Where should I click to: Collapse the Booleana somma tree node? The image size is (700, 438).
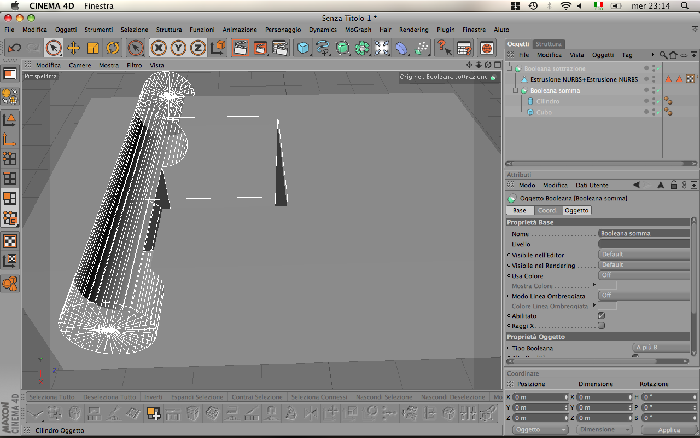[515, 90]
